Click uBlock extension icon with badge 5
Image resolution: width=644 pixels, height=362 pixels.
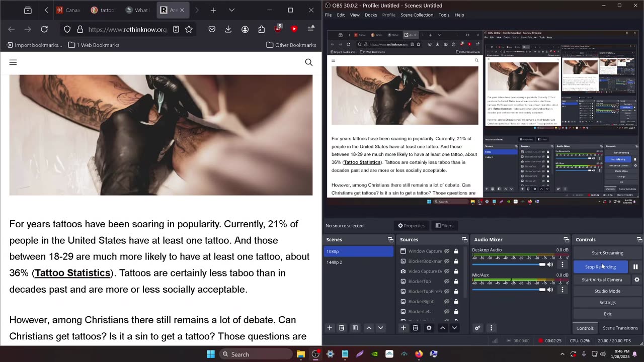pos(278,29)
